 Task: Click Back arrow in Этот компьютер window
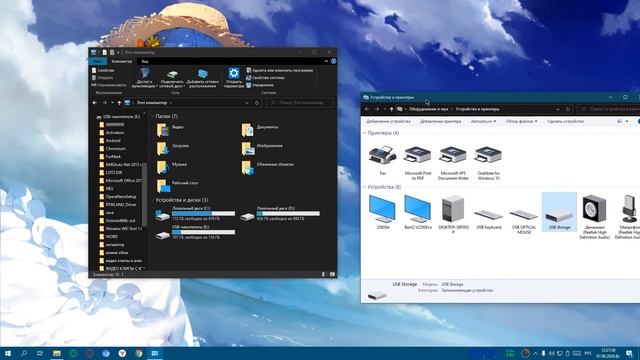click(x=95, y=103)
